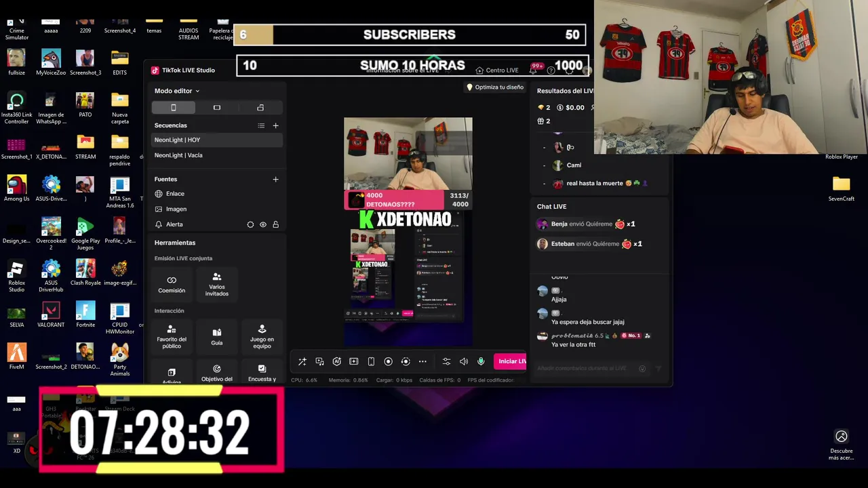868x488 pixels.
Task: Open Alerta source settings circle icon
Action: pos(250,224)
